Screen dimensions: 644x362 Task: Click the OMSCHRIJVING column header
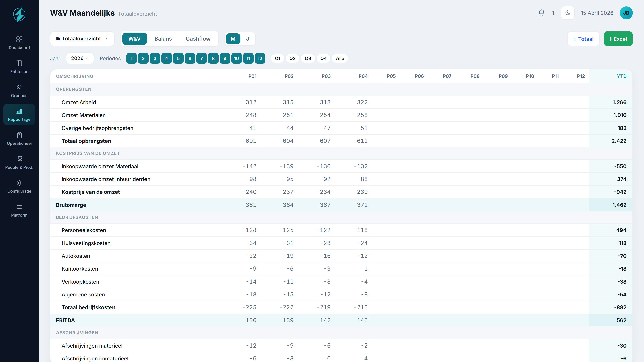pos(74,76)
